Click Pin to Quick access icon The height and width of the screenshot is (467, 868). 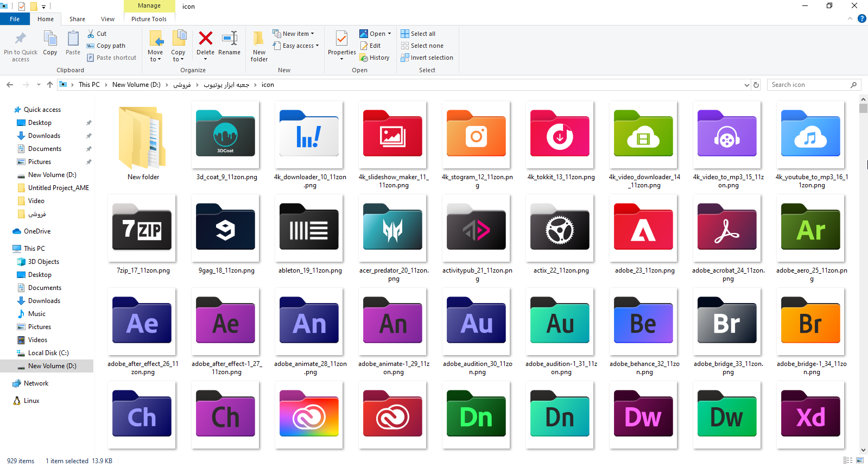coord(21,39)
